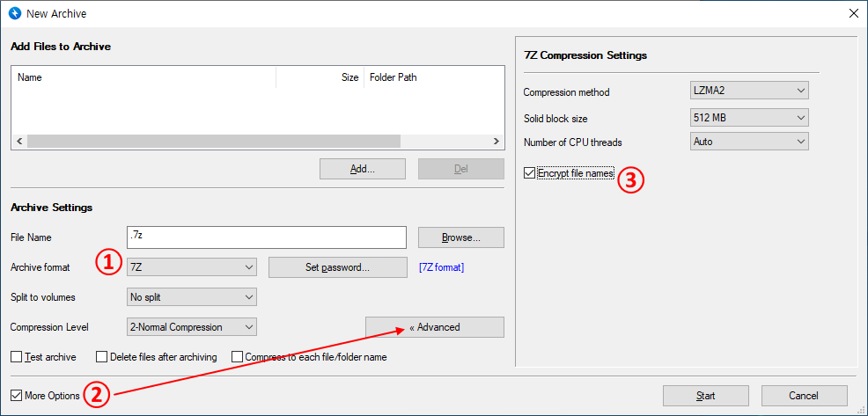
Task: Open the 7Z format help link
Action: 441,267
